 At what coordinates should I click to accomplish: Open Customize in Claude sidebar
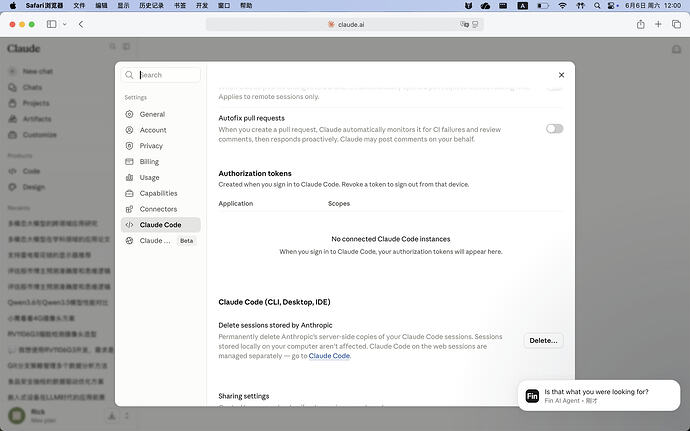(x=39, y=135)
